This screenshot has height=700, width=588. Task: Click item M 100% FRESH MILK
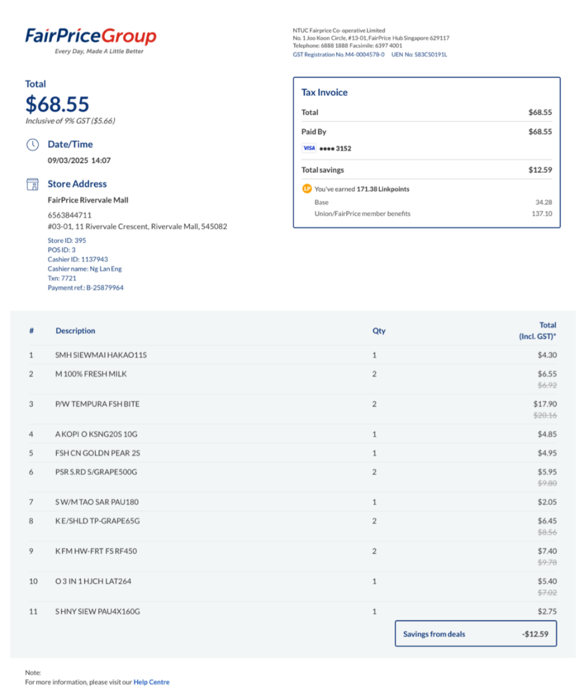coord(91,374)
